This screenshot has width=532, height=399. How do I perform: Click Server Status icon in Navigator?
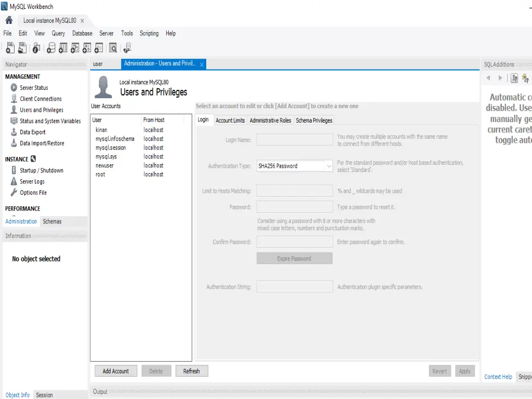tap(14, 87)
